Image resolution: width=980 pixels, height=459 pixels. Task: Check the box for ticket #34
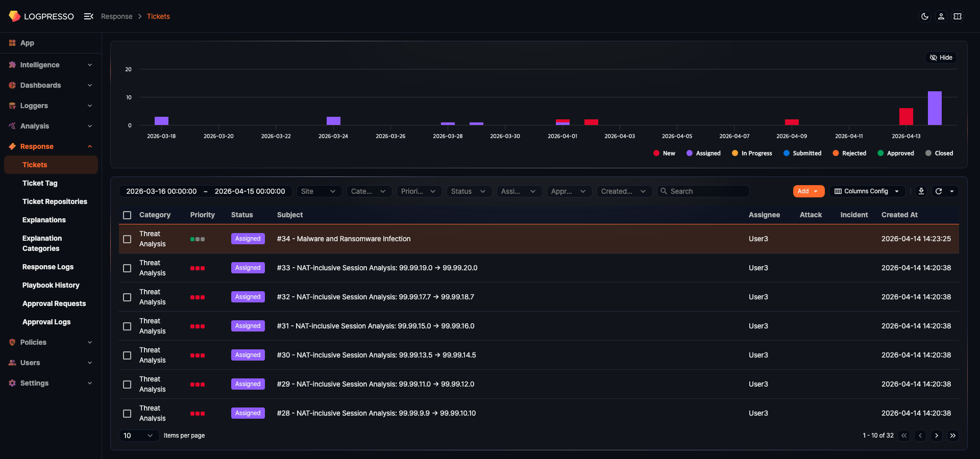tap(127, 239)
